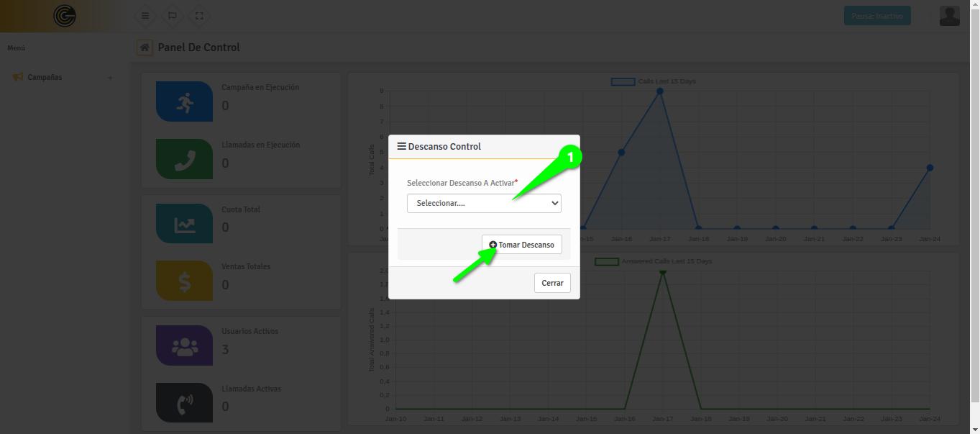Image resolution: width=980 pixels, height=434 pixels.
Task: Click the Pausa: Inactivo status button
Action: [x=876, y=16]
